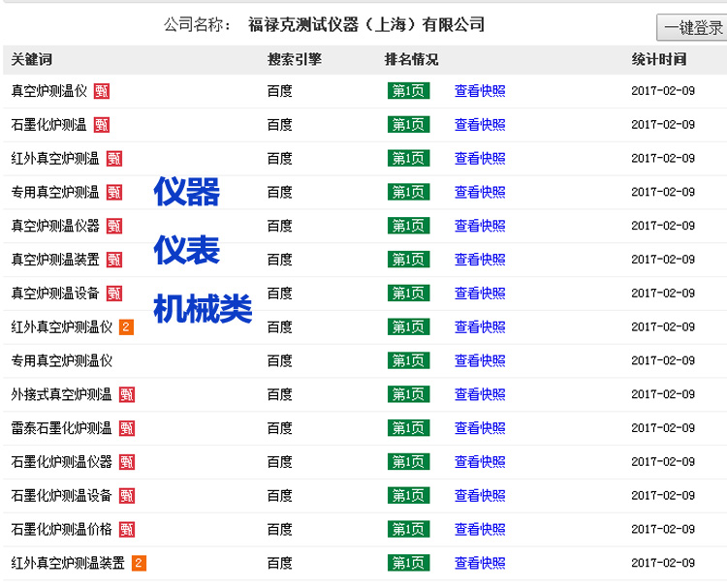Click keyword text 石墨化炉测温
Screen dimensions: 727x588
49,125
